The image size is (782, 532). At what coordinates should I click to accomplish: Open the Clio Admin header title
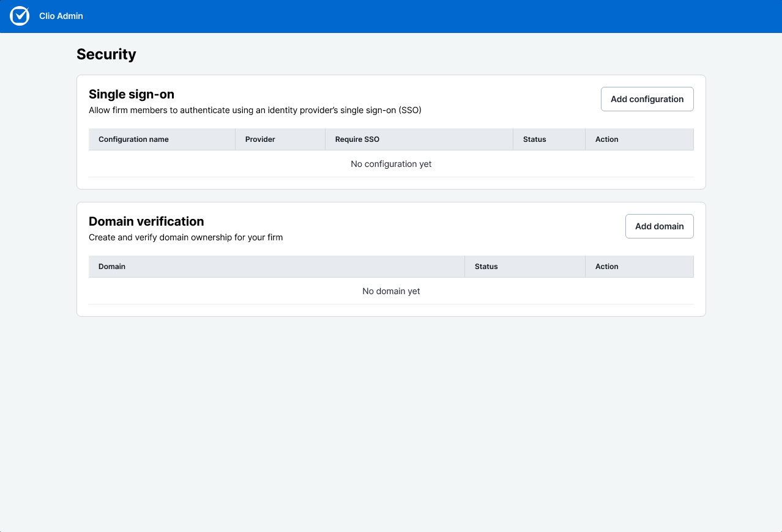(61, 16)
